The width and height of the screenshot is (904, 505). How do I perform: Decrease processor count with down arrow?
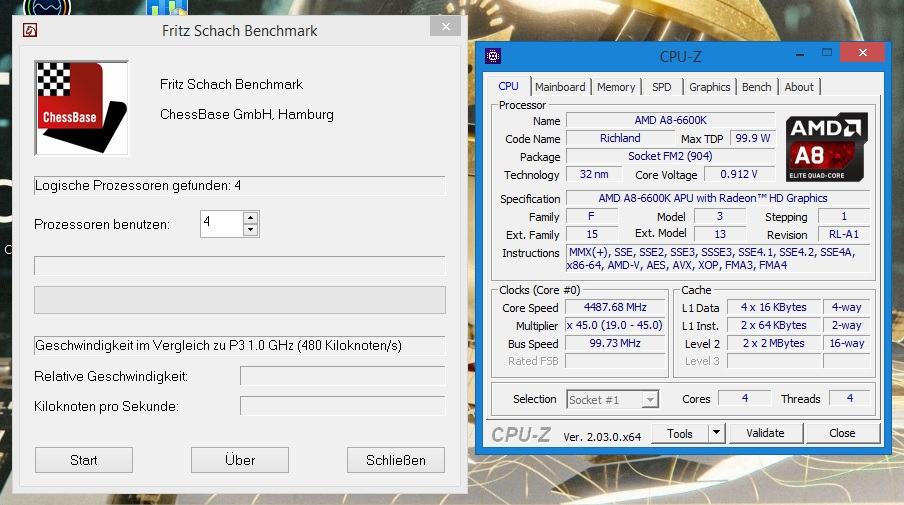(x=250, y=229)
